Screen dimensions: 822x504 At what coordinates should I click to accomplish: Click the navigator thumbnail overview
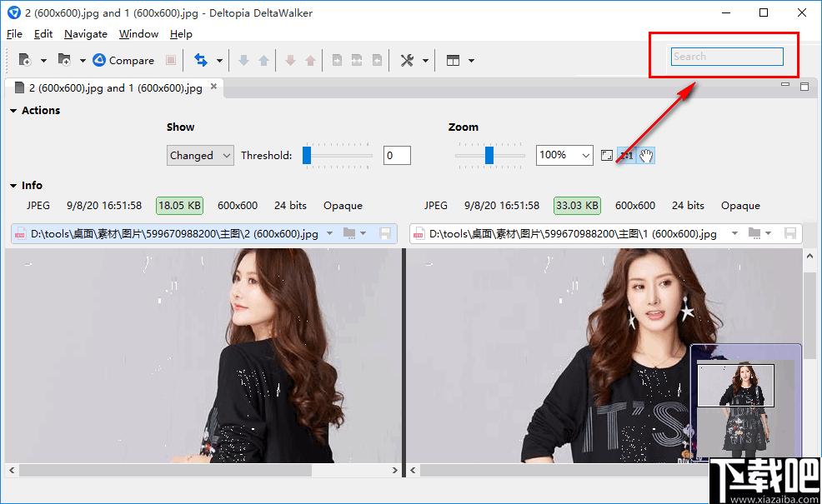point(746,402)
